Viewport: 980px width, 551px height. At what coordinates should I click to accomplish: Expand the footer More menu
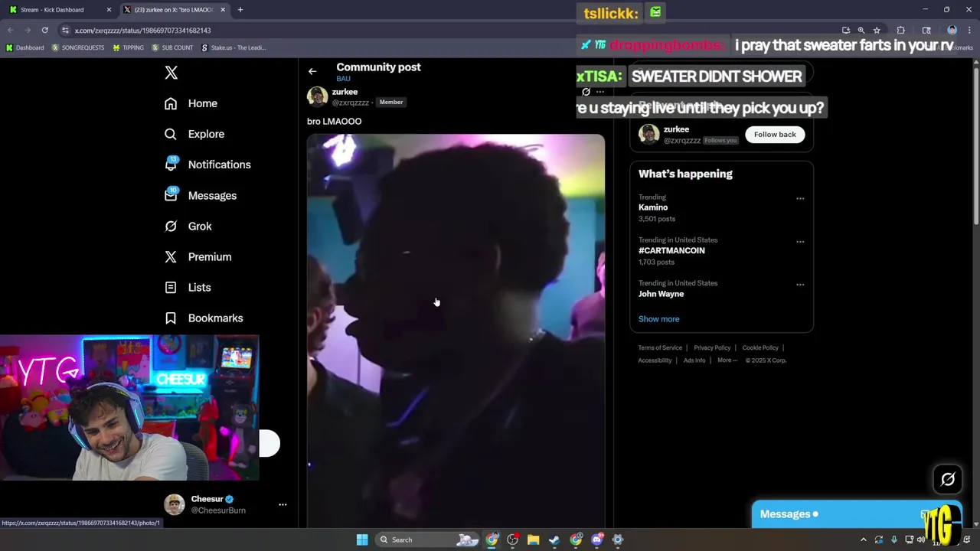click(x=727, y=360)
